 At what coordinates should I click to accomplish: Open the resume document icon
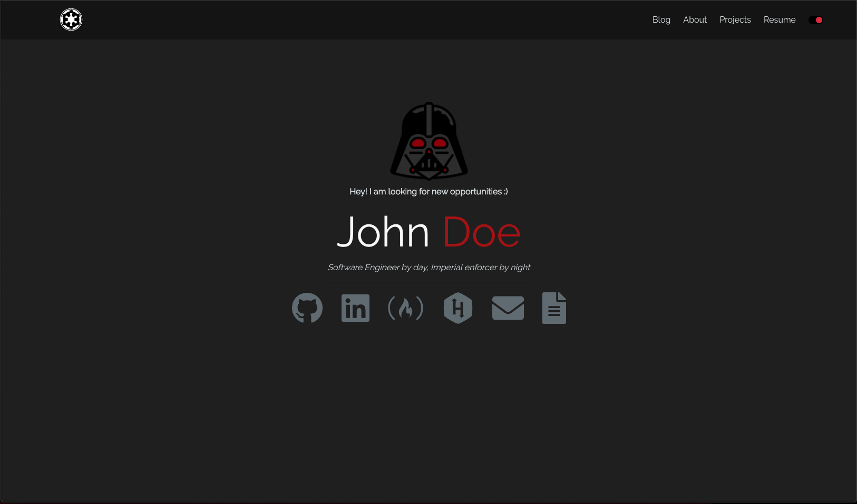click(x=554, y=308)
